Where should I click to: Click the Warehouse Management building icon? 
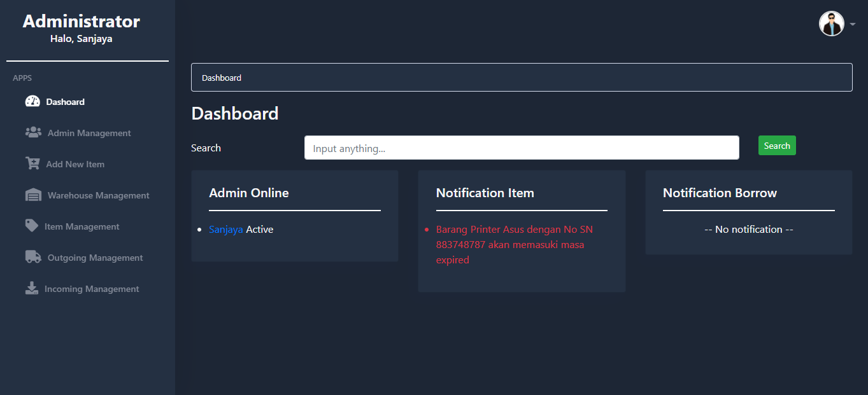[33, 195]
